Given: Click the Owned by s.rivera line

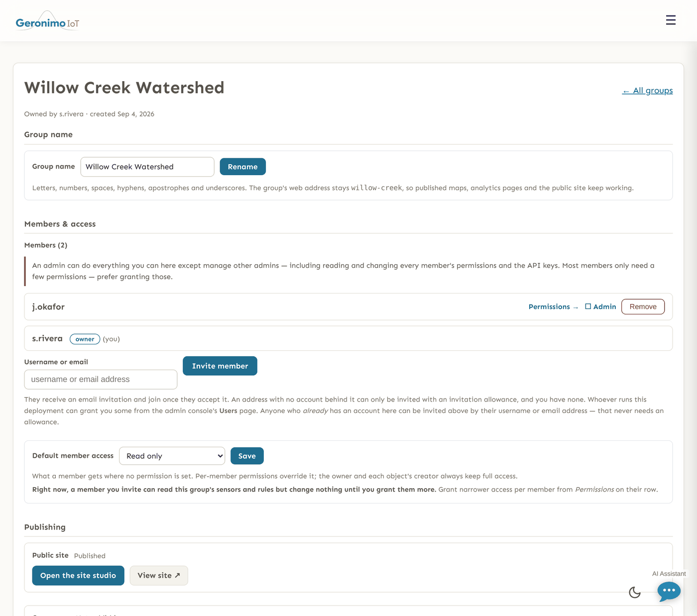Looking at the screenshot, I should [x=89, y=114].
